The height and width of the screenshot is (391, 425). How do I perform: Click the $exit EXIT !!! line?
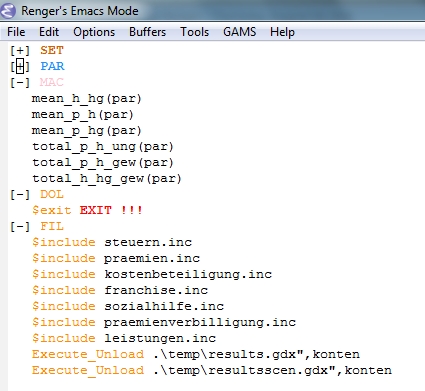click(x=87, y=210)
